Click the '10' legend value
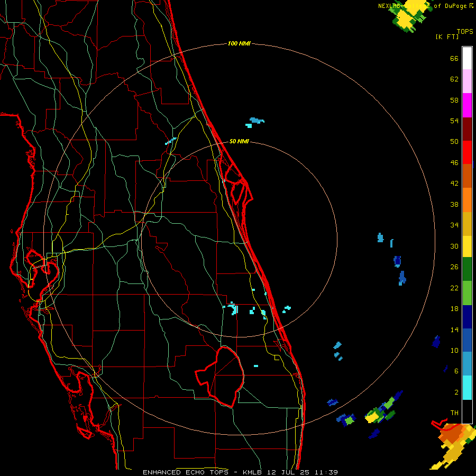476x476 pixels. [x=454, y=350]
